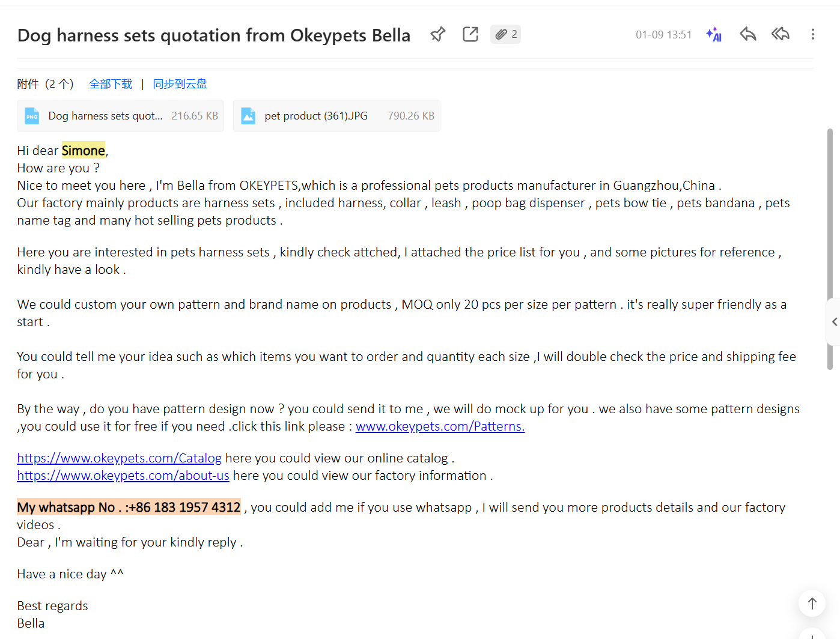Click the highlighted name Simone
The height and width of the screenshot is (639, 840).
pos(84,151)
